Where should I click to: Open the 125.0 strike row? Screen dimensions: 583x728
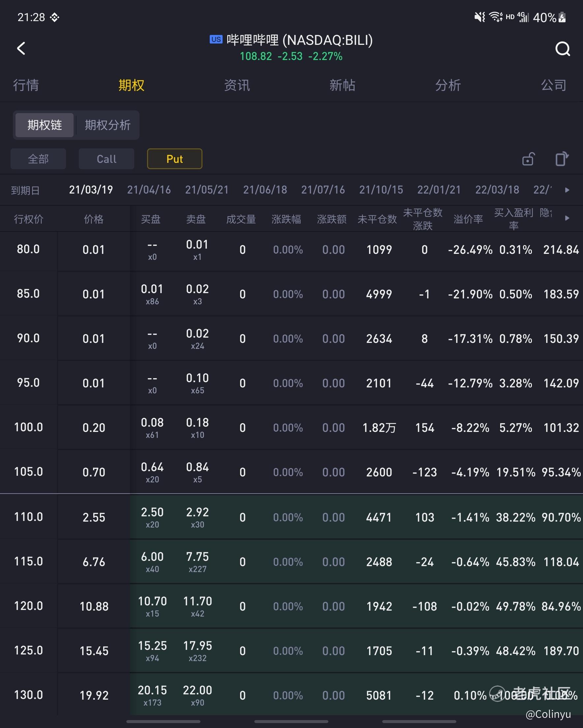click(291, 651)
